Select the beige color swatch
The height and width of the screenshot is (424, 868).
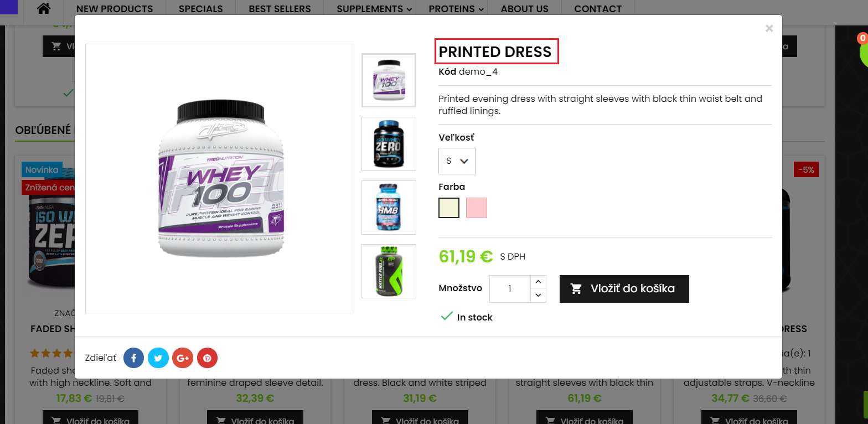click(449, 208)
